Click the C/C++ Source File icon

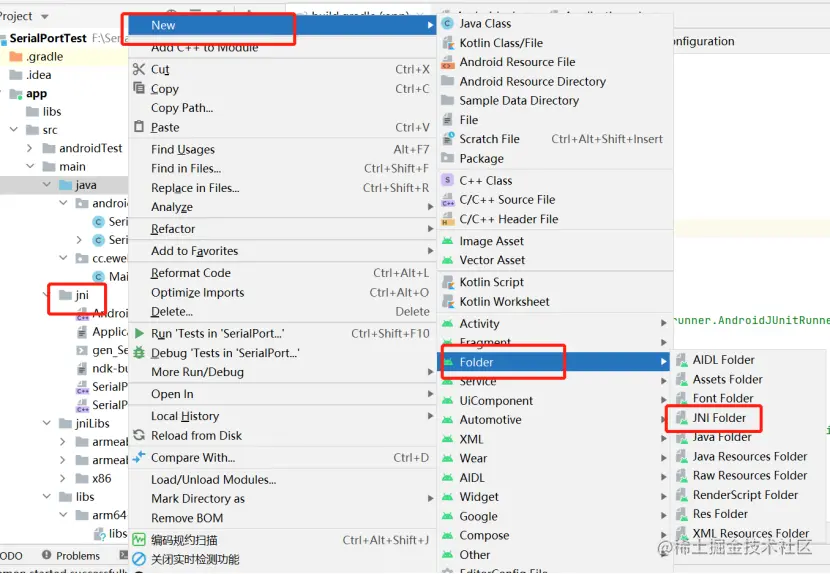(x=448, y=200)
